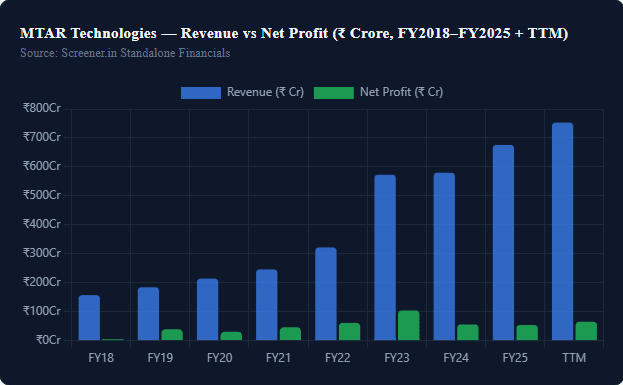Click the ₹600Cr y-axis label
The height and width of the screenshot is (385, 623).
(x=42, y=166)
